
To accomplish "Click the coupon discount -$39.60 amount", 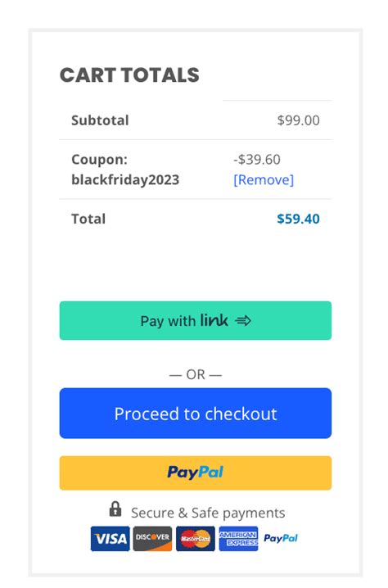I will tap(257, 160).
